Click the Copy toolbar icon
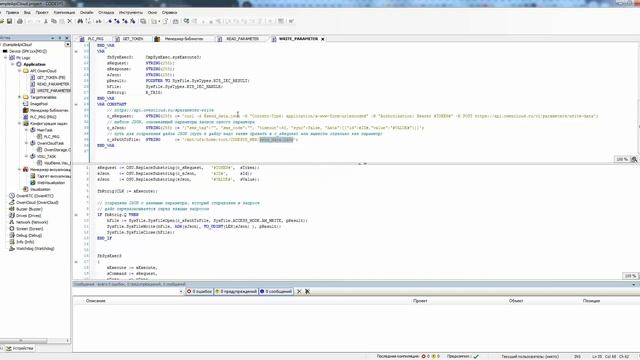The height and width of the screenshot is (360, 640). [x=53, y=21]
